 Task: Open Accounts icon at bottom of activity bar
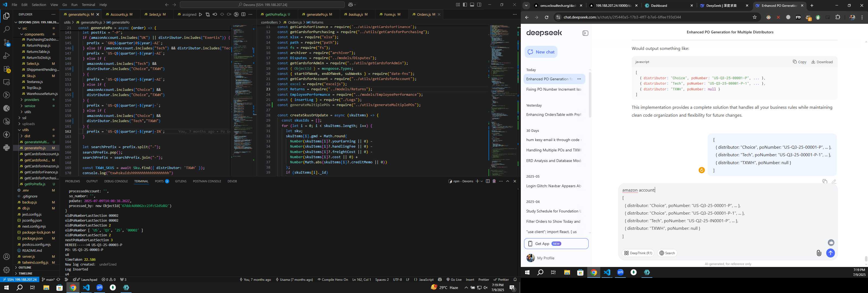pos(7,257)
